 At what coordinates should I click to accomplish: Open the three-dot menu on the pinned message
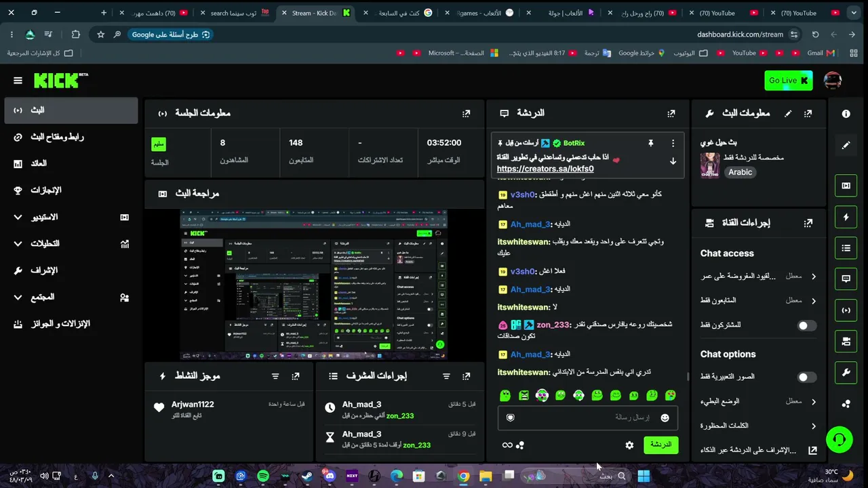[673, 143]
